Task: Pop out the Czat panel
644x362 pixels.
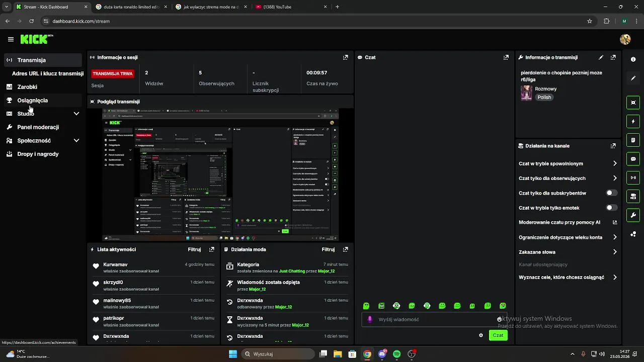Action: coord(506,57)
